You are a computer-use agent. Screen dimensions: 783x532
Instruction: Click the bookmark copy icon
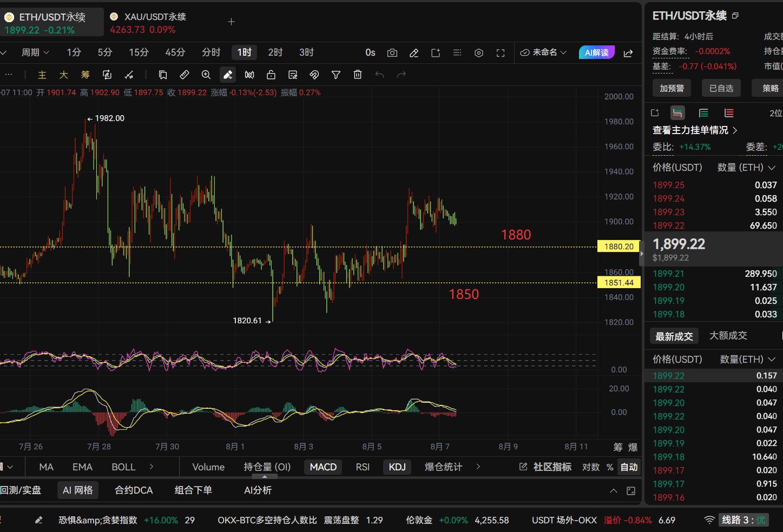[163, 75]
